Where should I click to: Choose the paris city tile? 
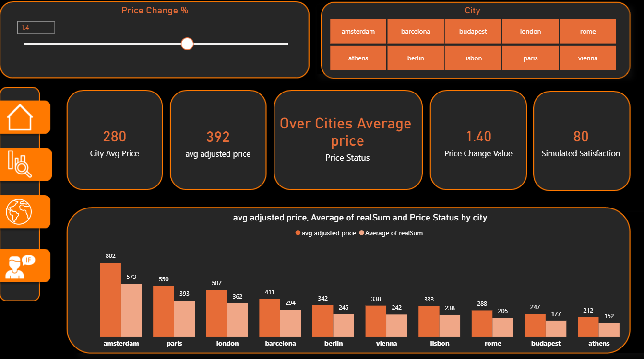[530, 58]
